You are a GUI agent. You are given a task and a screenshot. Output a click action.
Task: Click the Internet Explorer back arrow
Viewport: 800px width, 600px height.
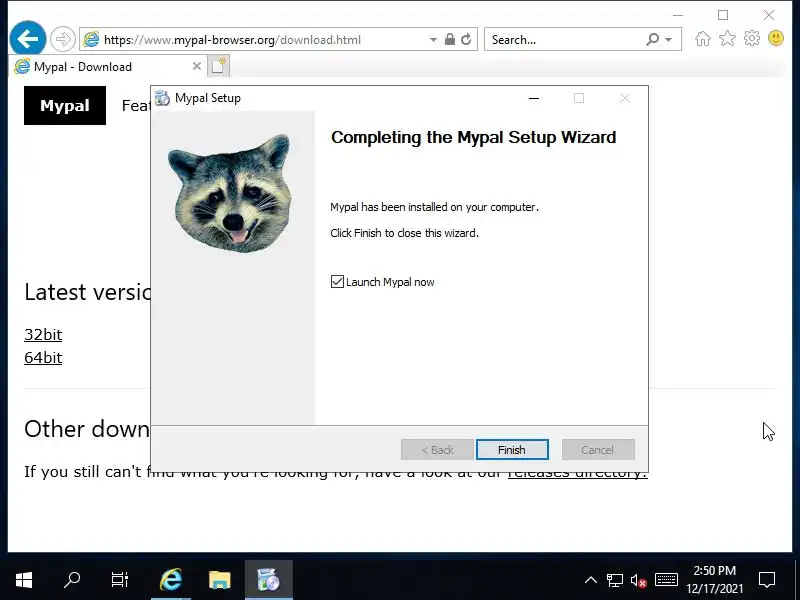coord(28,38)
